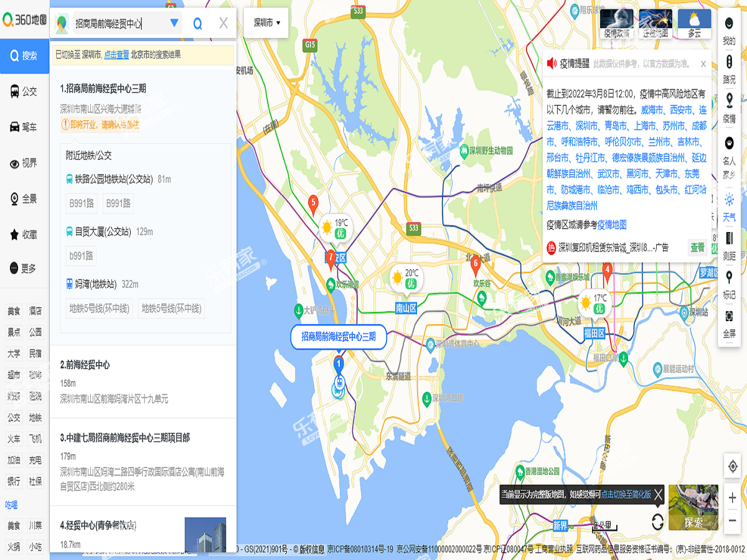747x560 pixels.
Task: Click the 地铁 quick category
Action: coord(35,418)
